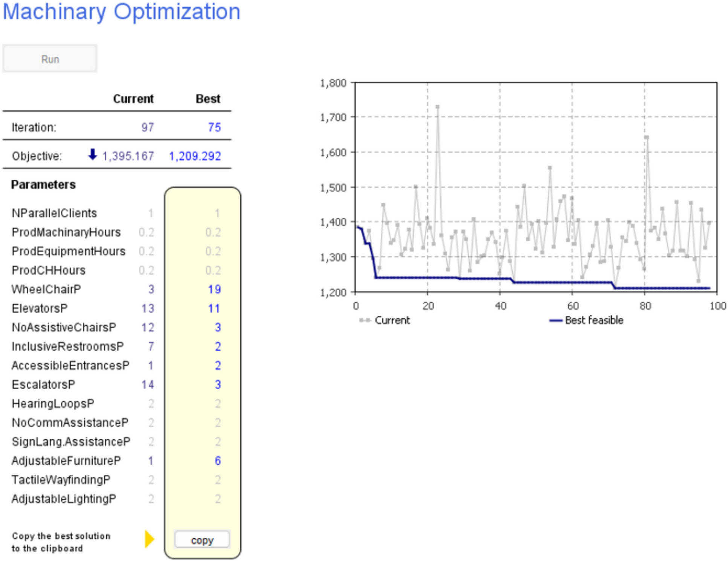Click the yellow arrow beside the copy button

(x=149, y=539)
